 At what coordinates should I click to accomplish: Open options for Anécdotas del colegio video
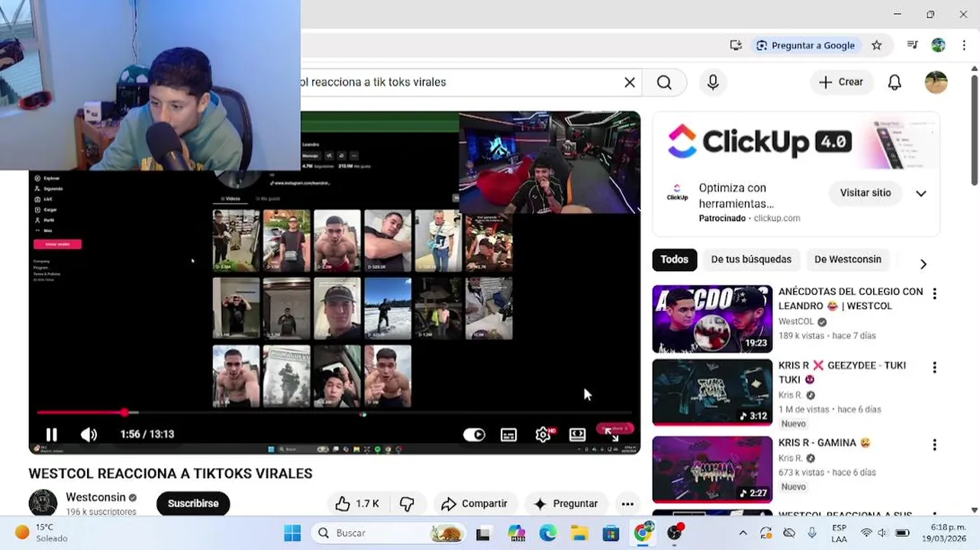click(x=934, y=294)
